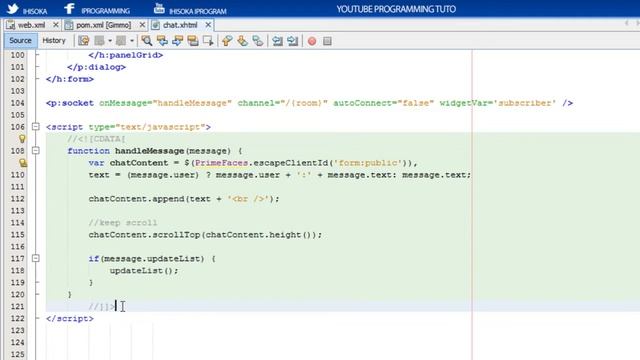Viewport: 640px width, 360px height.
Task: Toggle Rectangular Selection icon
Action: [x=208, y=41]
